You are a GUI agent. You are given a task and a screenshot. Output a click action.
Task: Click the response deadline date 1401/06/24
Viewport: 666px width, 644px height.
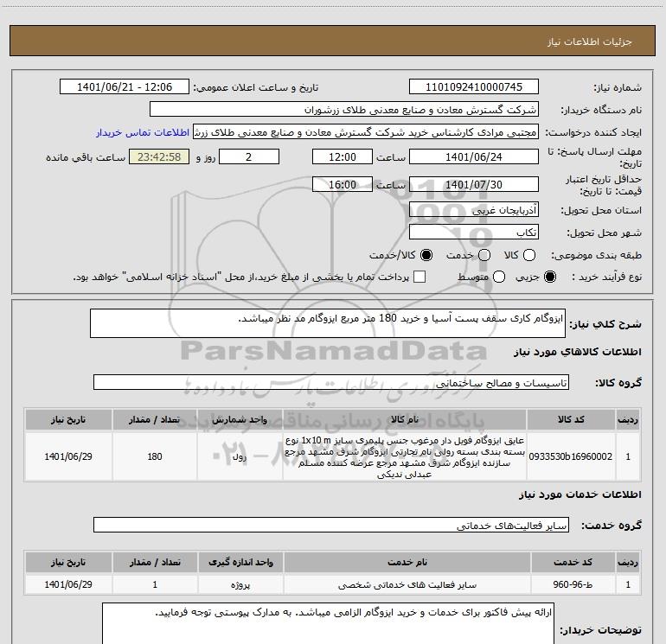474,156
